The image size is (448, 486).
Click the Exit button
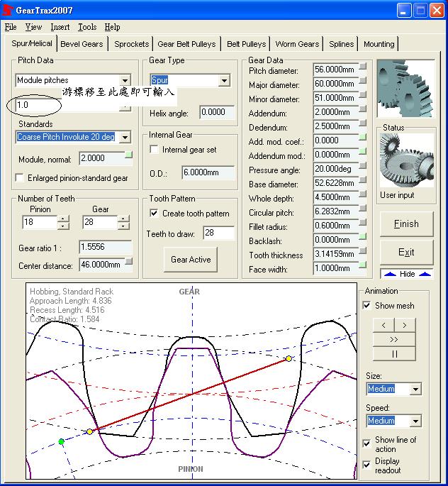tap(406, 253)
